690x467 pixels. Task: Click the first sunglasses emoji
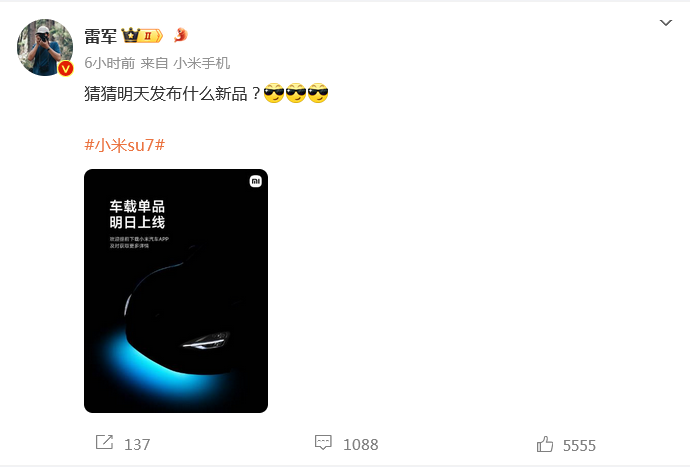[274, 93]
